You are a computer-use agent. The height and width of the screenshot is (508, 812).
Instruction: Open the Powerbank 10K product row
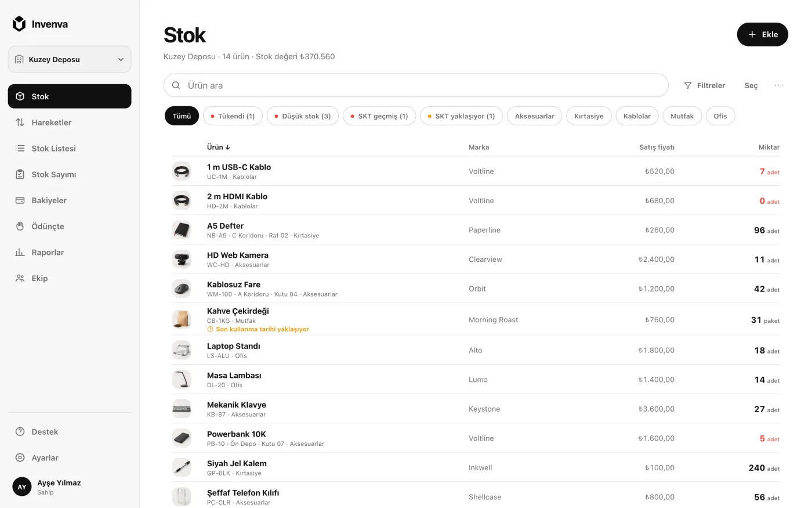coord(476,438)
